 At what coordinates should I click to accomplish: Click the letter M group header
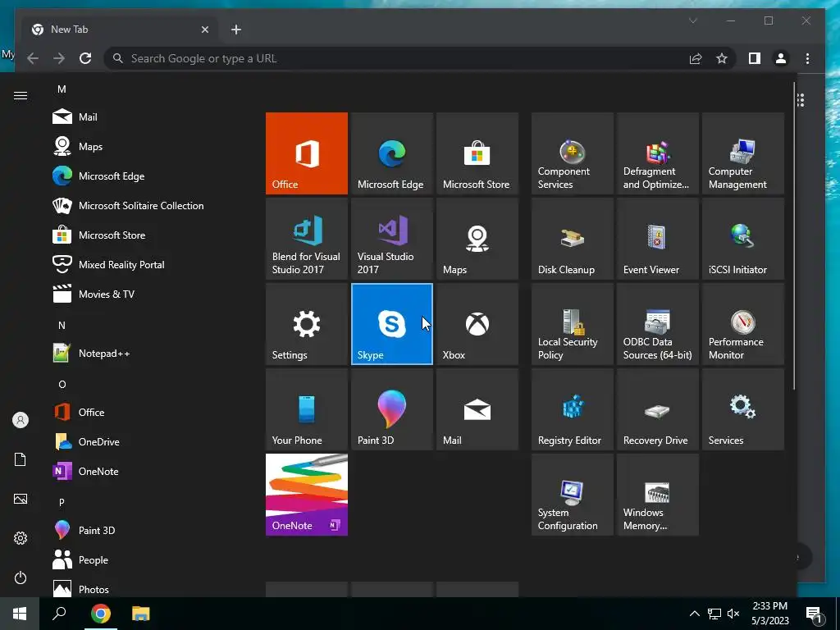coord(62,89)
